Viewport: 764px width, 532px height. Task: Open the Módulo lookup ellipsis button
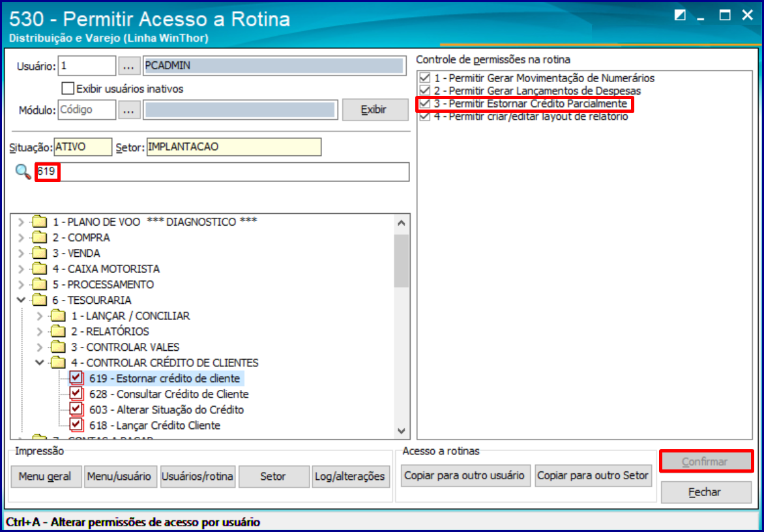pos(128,110)
